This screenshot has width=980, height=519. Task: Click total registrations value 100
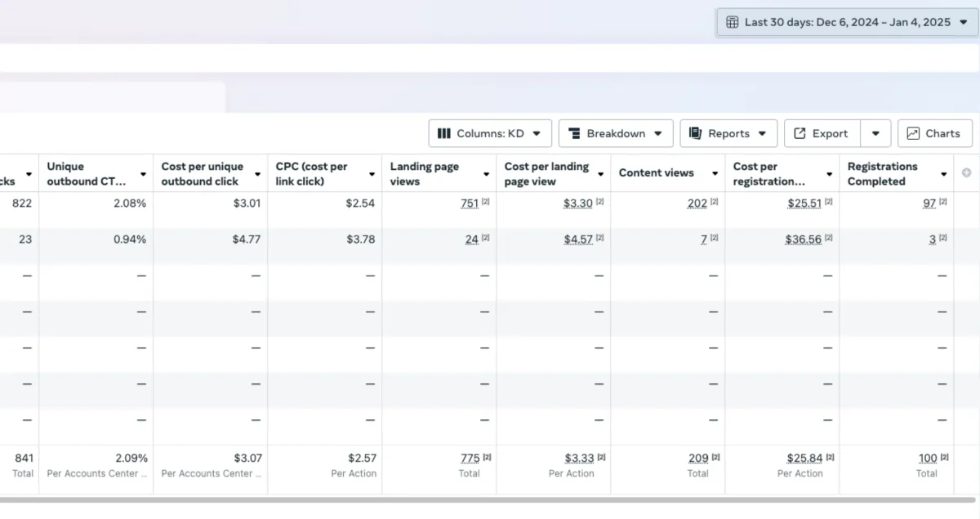pos(928,459)
